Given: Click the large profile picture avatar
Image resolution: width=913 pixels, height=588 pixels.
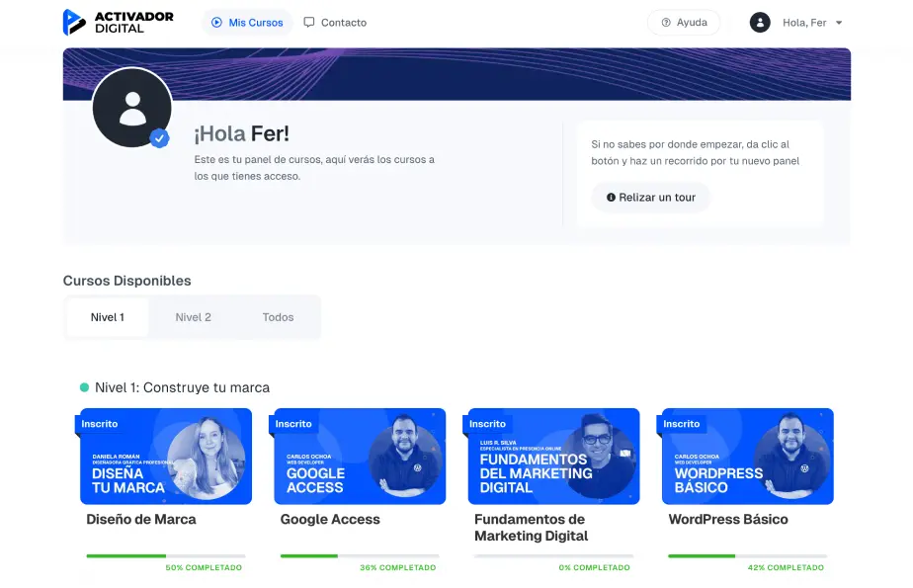Looking at the screenshot, I should 131,108.
